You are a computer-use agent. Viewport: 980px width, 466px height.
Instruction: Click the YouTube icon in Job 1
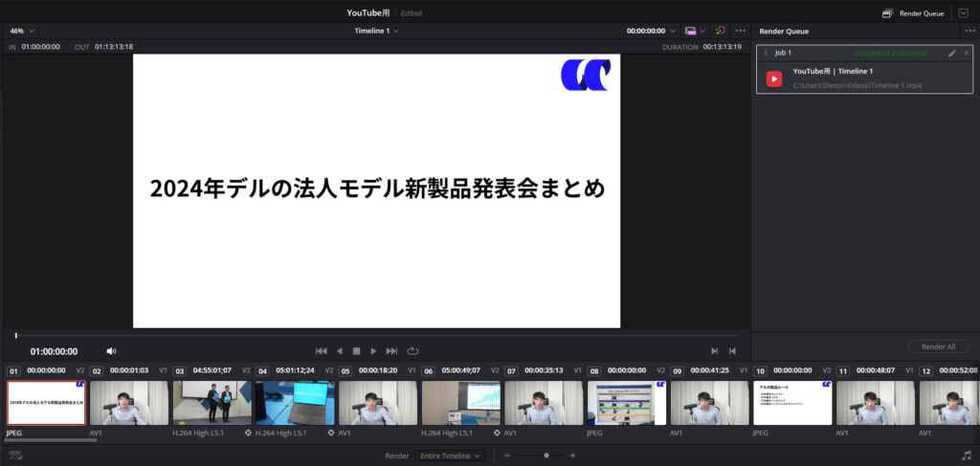[774, 78]
